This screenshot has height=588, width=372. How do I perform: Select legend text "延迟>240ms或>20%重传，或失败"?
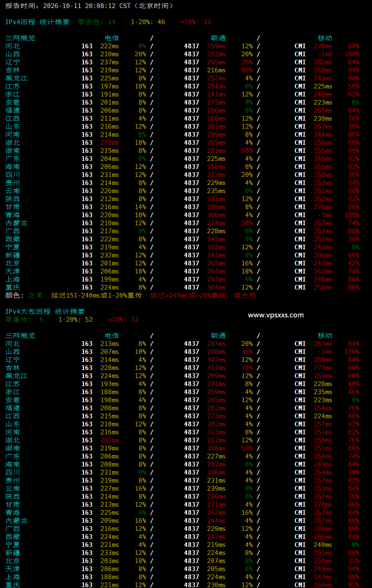(203, 295)
